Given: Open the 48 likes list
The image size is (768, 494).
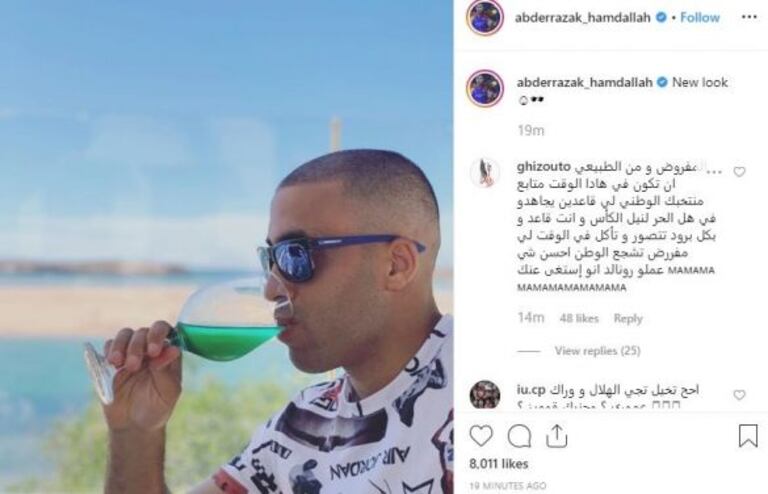Looking at the screenshot, I should 579,318.
